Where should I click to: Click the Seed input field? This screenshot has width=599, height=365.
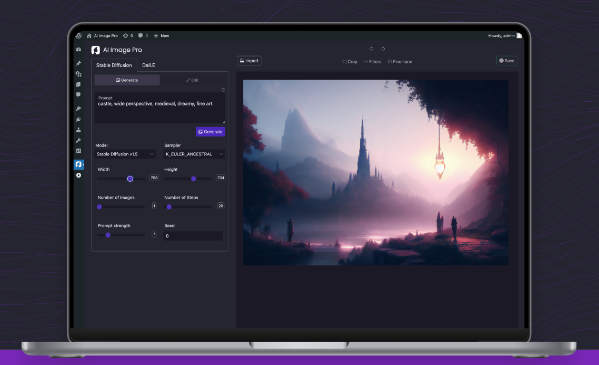pyautogui.click(x=194, y=236)
